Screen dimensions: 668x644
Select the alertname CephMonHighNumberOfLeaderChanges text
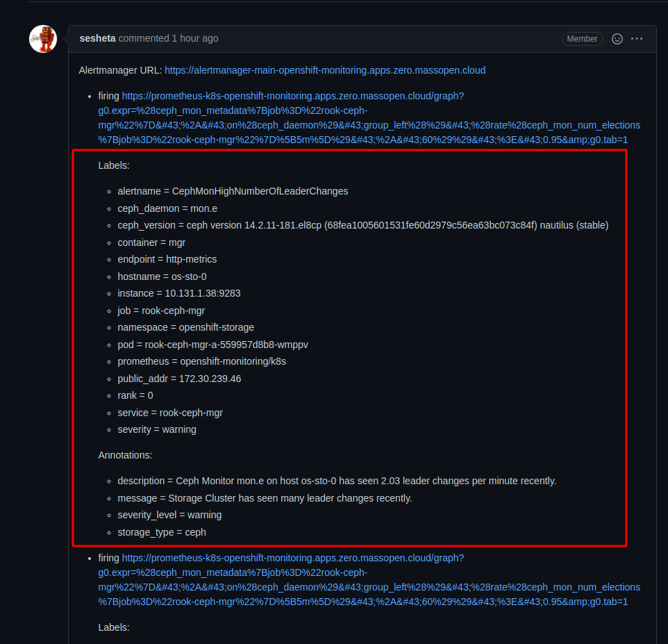pyautogui.click(x=233, y=191)
